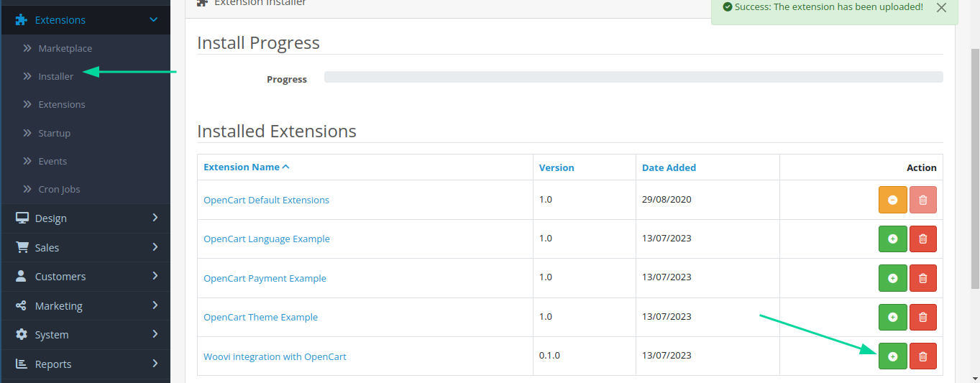Click install button for Woovi integration
Image resolution: width=980 pixels, height=383 pixels.
892,356
